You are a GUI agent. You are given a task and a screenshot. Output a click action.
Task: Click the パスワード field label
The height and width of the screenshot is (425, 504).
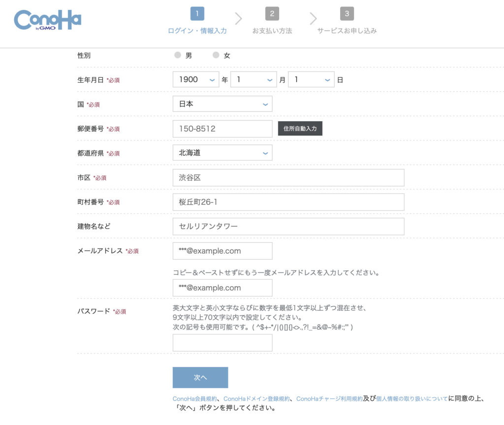(x=94, y=311)
